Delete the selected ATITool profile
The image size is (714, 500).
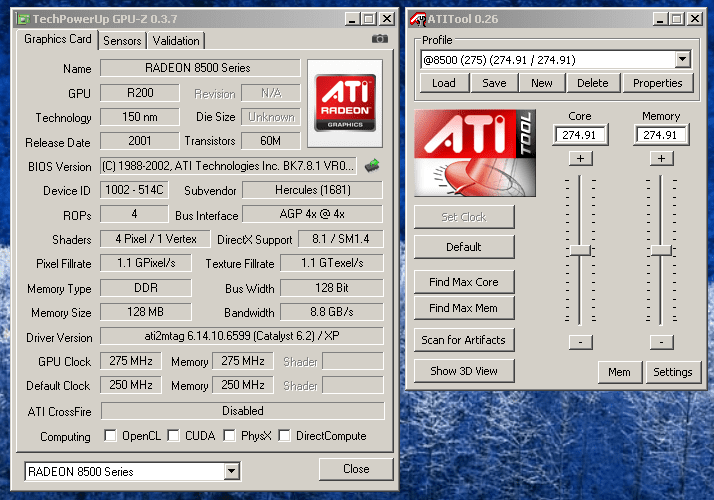[592, 83]
